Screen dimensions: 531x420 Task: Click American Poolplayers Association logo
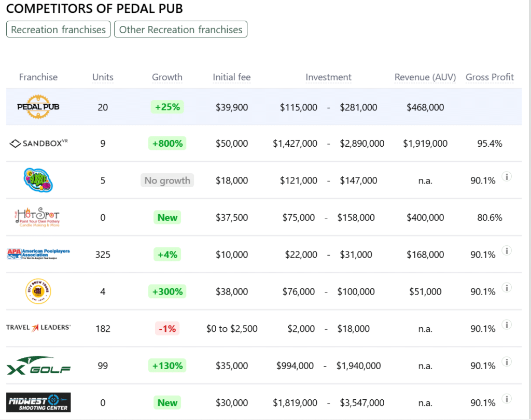point(38,254)
